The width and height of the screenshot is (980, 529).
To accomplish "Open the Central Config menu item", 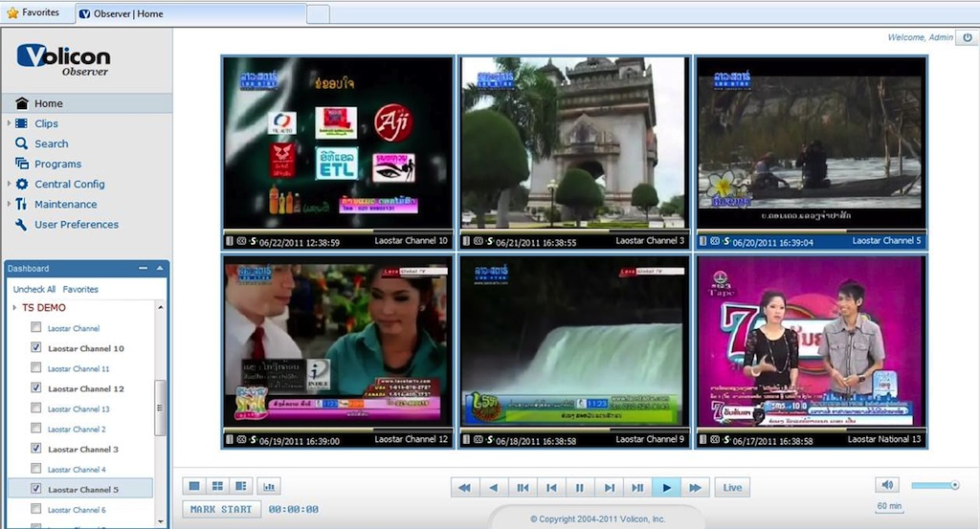I will click(x=69, y=185).
